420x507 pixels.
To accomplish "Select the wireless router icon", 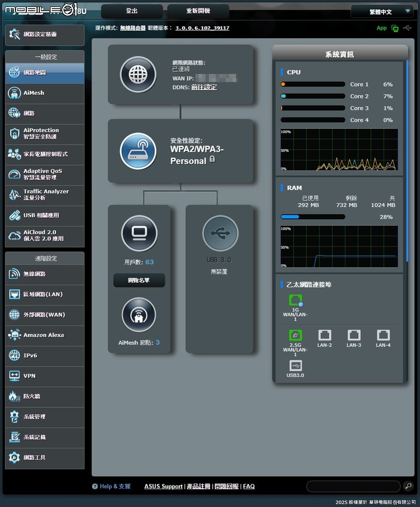I will pyautogui.click(x=138, y=151).
